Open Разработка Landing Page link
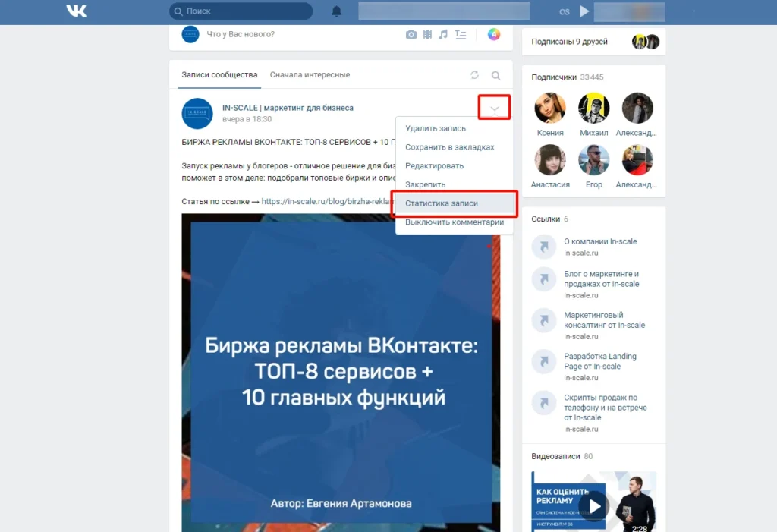 click(600, 361)
